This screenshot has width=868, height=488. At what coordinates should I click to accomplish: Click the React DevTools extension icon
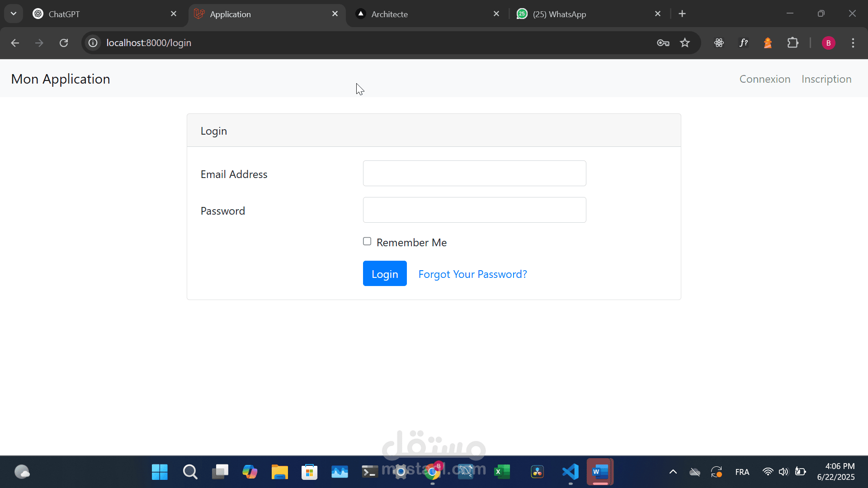point(719,43)
